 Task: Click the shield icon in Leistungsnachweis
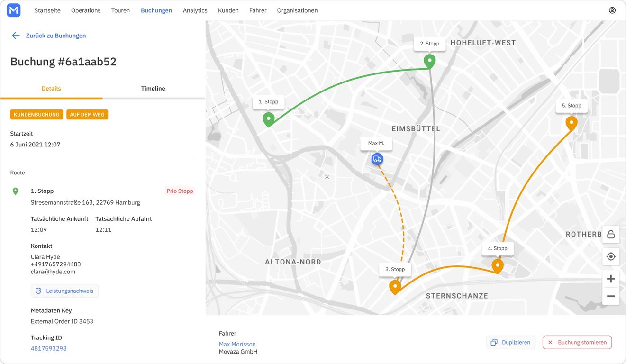pos(38,291)
